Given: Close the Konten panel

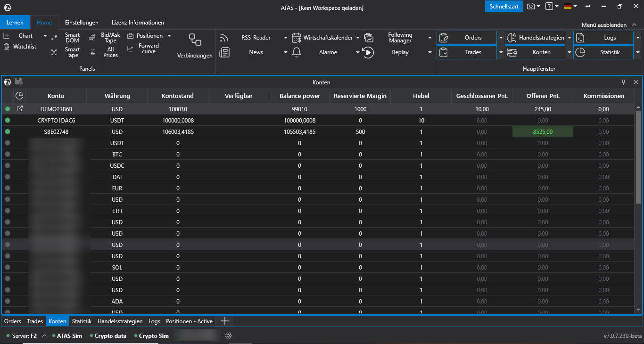Looking at the screenshot, I should tap(636, 82).
